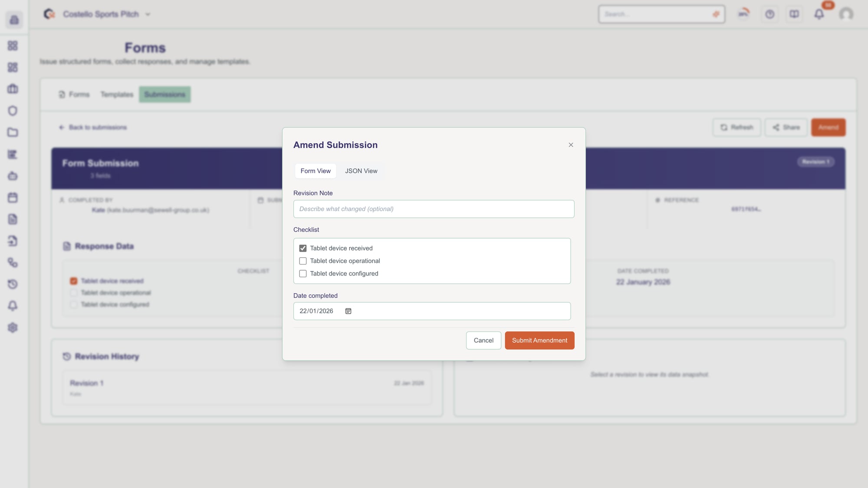Open the calendar picker in Date completed
This screenshot has width=868, height=488.
click(348, 311)
